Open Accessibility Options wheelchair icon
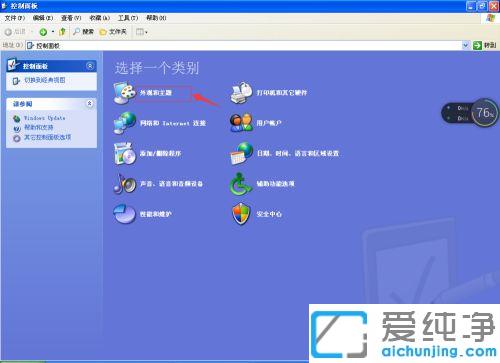This screenshot has width=500, height=363. tap(241, 184)
